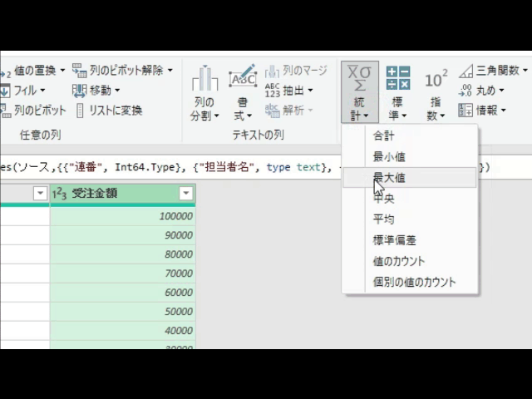Select 個別の値のカウント menu item
This screenshot has width=532, height=399.
(414, 282)
